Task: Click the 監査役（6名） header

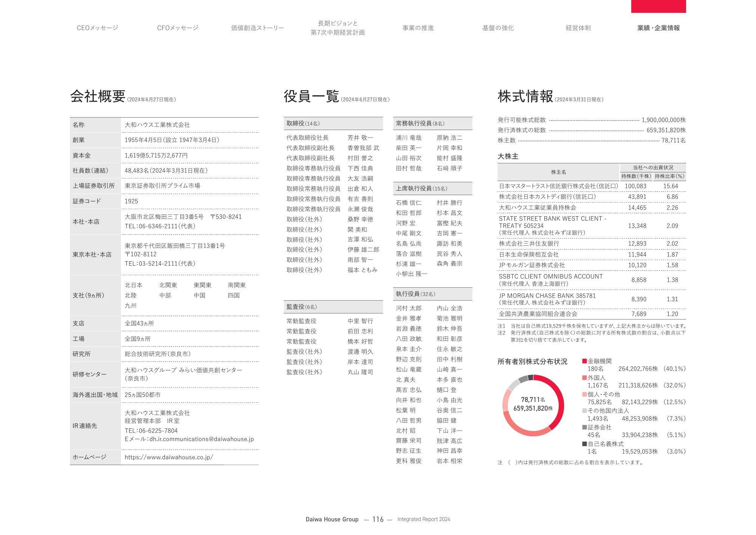Action: pos(334,307)
